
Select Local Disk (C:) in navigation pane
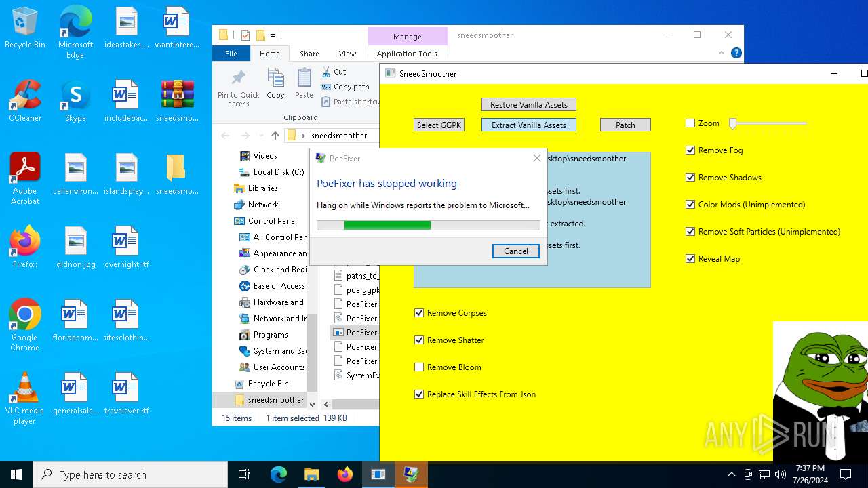click(271, 172)
